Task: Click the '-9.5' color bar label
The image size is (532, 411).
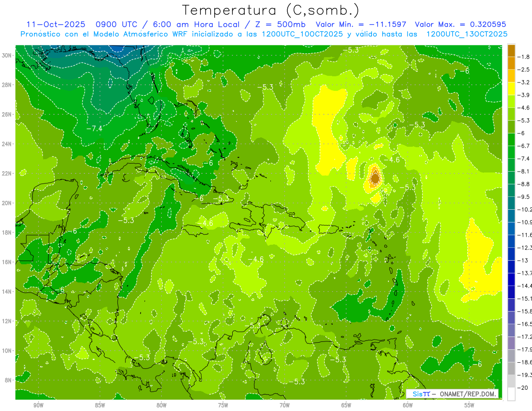Action: click(x=524, y=197)
